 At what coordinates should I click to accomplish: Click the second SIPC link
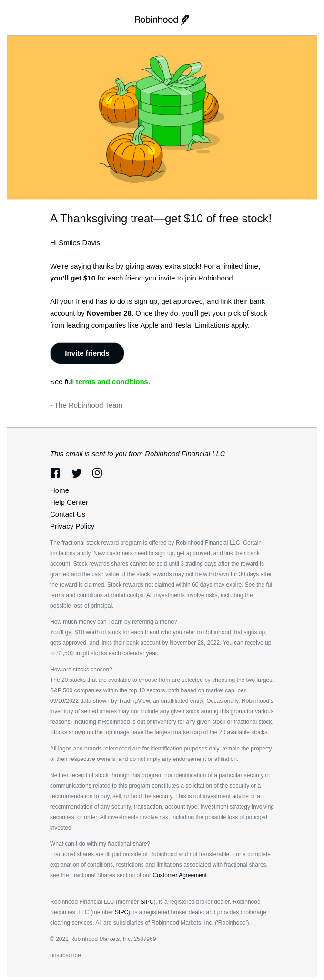pyautogui.click(x=121, y=912)
